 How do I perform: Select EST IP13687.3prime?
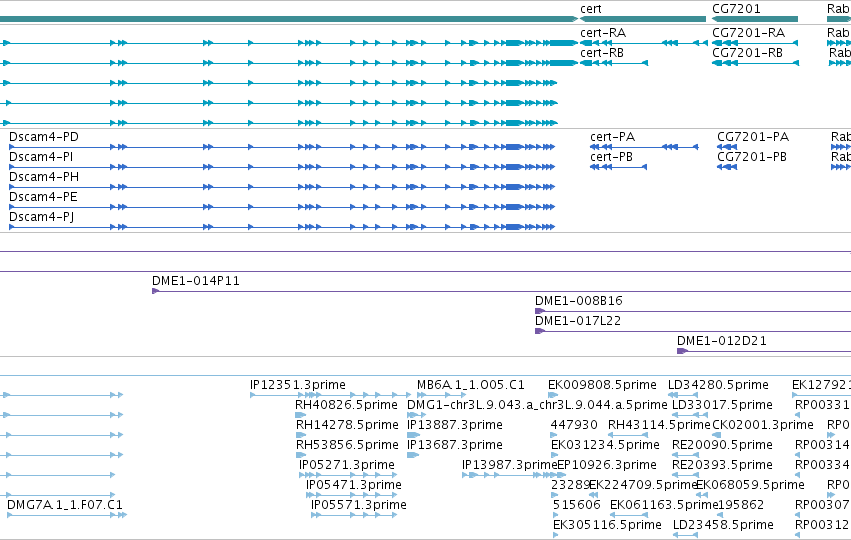coord(455,445)
